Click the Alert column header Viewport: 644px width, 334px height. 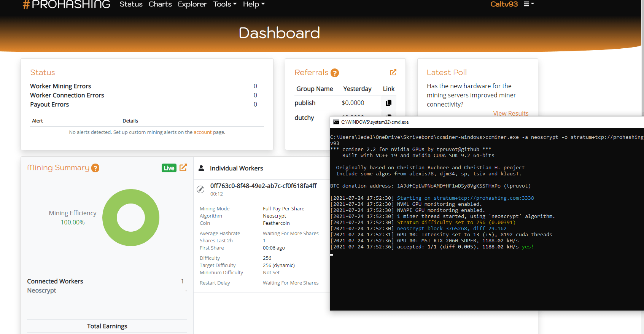point(37,121)
